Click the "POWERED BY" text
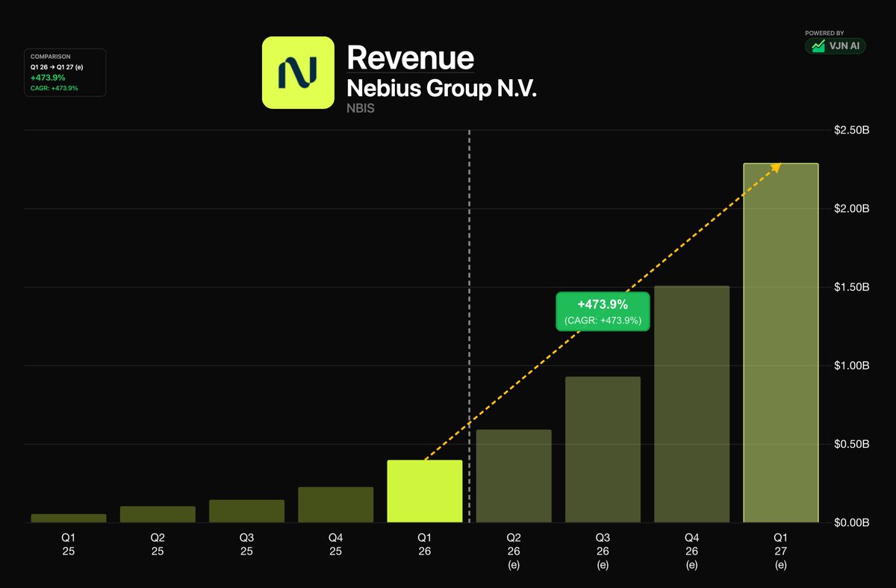 824,33
